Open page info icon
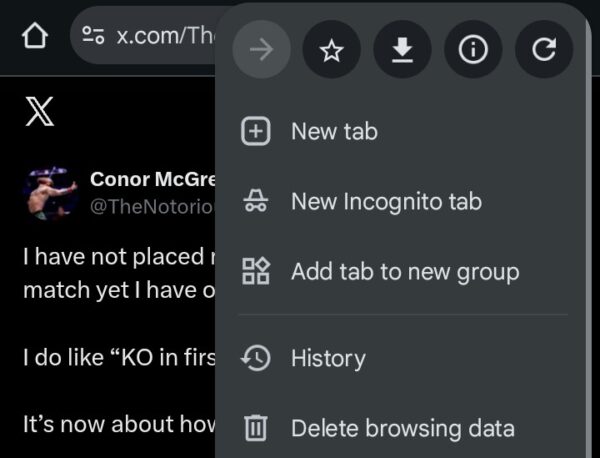 click(473, 50)
